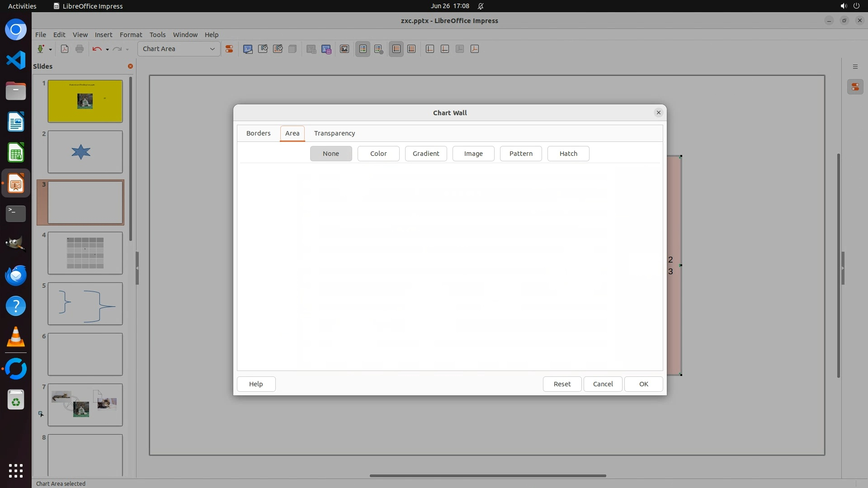Viewport: 868px width, 488px height.
Task: Open the sidebar Properties deck icon
Action: point(855,87)
